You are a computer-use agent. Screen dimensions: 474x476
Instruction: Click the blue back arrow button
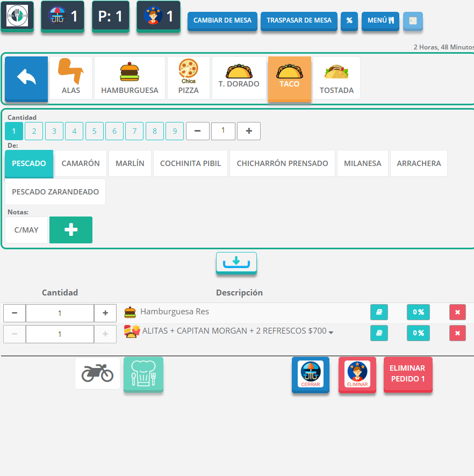(x=26, y=78)
